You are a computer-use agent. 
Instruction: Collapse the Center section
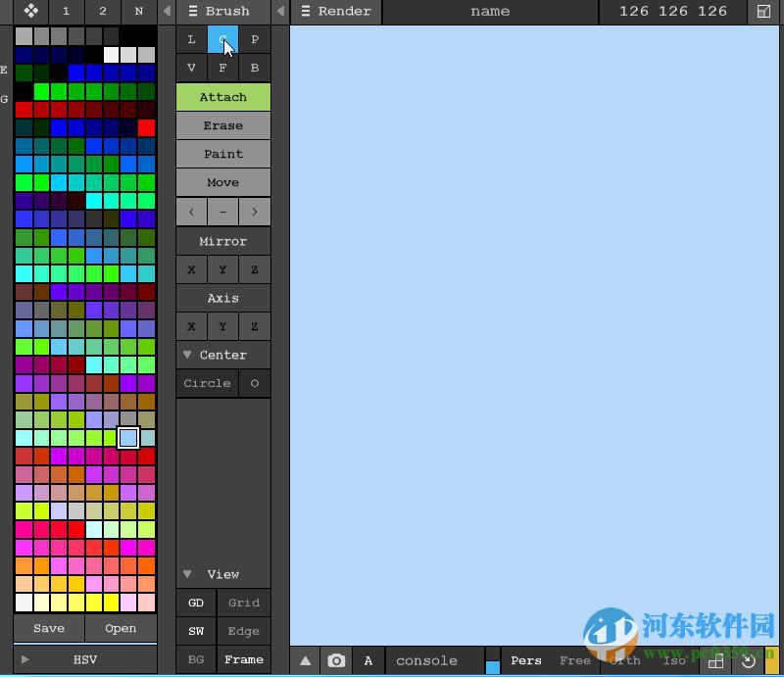[x=187, y=355]
